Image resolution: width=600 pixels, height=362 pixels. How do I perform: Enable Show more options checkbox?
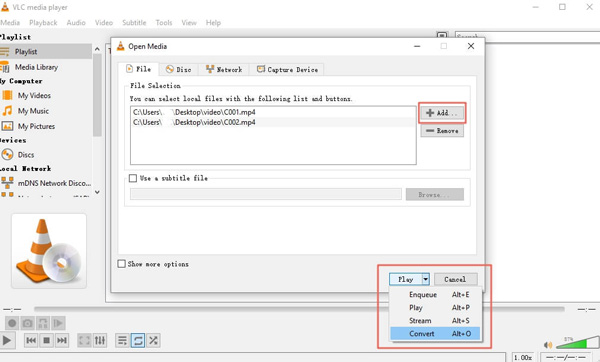pos(122,264)
